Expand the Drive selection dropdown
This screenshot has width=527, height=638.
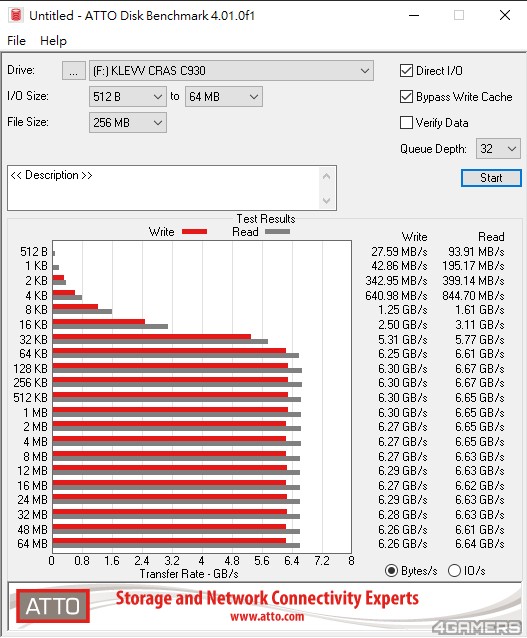[231, 71]
